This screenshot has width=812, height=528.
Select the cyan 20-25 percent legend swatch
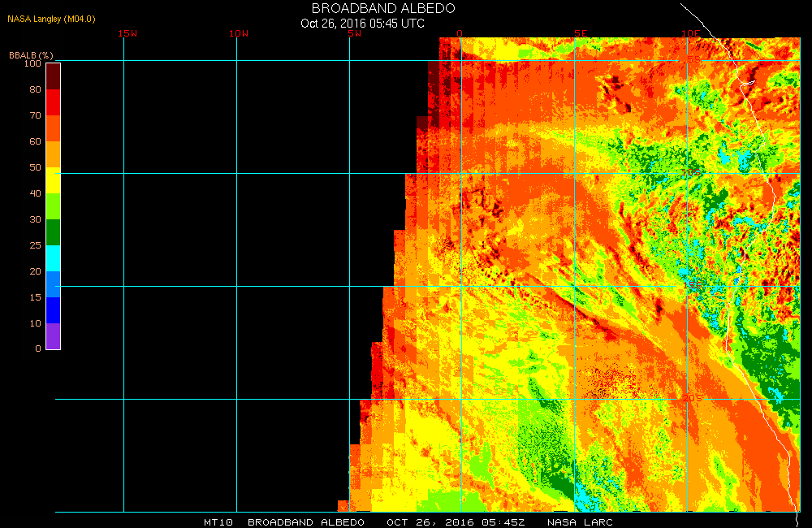point(53,258)
